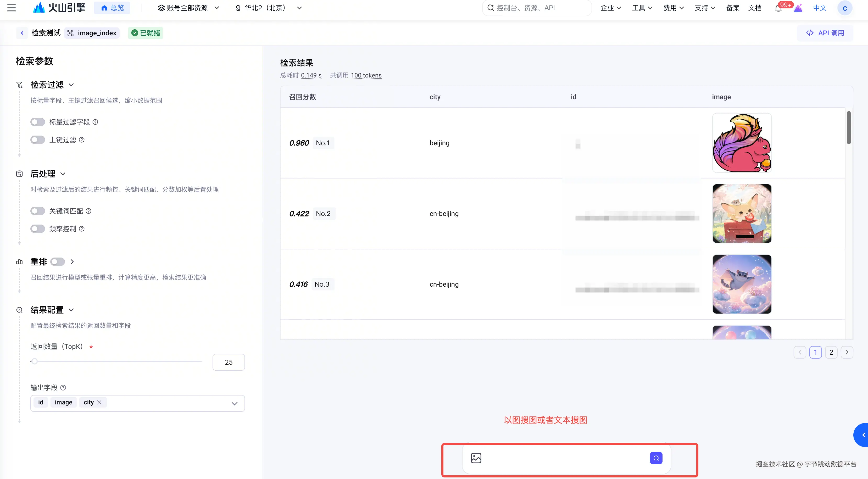Open the No.1 squirrel image thumbnail

coord(742,143)
